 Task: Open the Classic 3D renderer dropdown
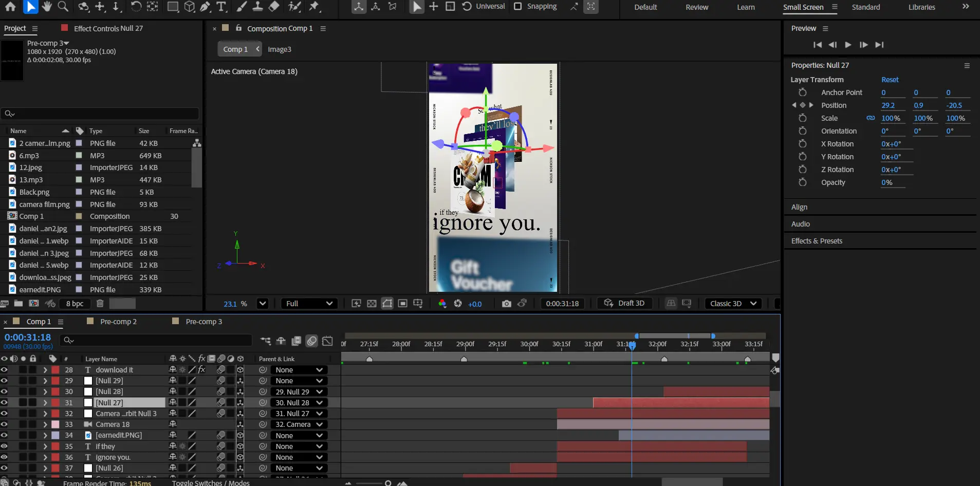click(733, 304)
